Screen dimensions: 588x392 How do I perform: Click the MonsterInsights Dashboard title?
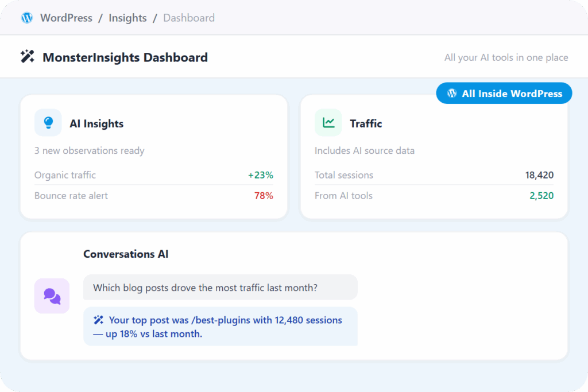[x=125, y=57]
